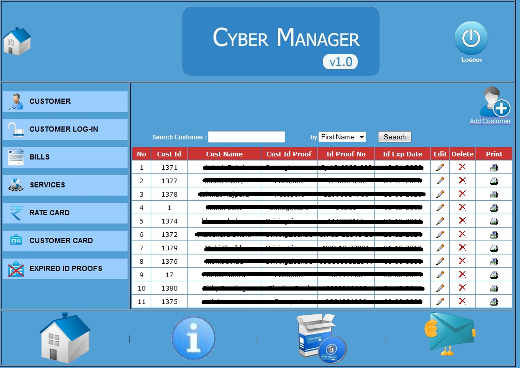The width and height of the screenshot is (520, 368).
Task: Click the Cust Id Proof column header
Action: 289,154
